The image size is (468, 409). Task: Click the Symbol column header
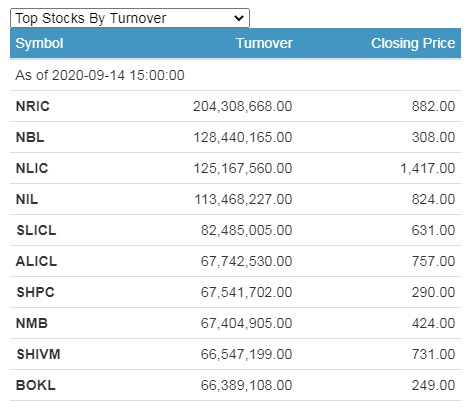coord(39,43)
